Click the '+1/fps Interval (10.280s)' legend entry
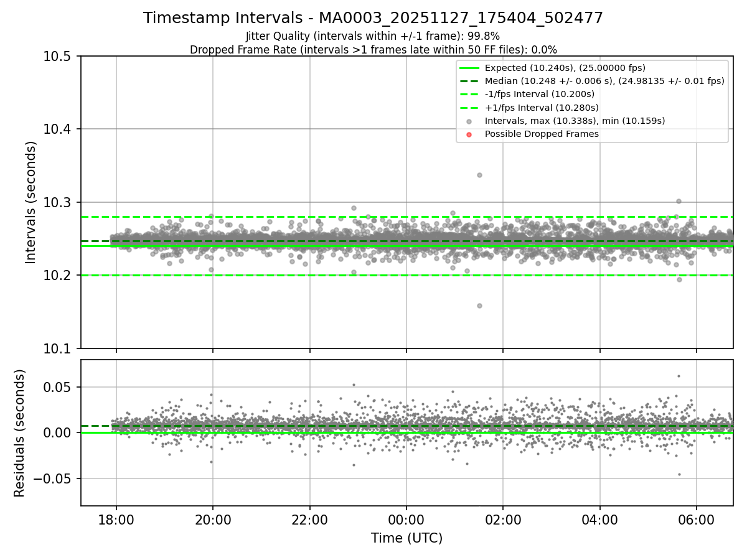This screenshot has height=560, width=747. coord(540,107)
